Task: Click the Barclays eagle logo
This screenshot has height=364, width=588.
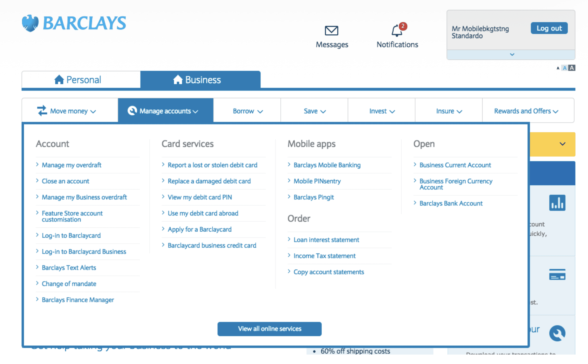Action: 30,23
